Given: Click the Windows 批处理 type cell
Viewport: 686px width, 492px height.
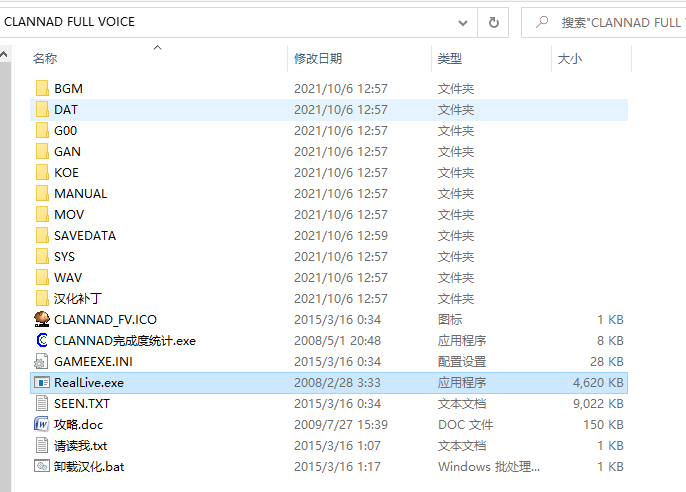Looking at the screenshot, I should [489, 466].
